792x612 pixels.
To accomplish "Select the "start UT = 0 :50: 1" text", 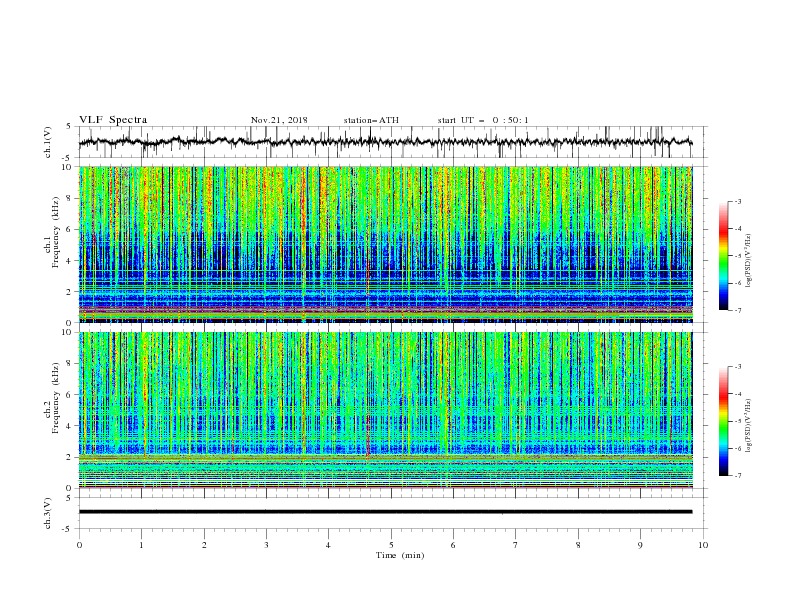I will point(483,120).
